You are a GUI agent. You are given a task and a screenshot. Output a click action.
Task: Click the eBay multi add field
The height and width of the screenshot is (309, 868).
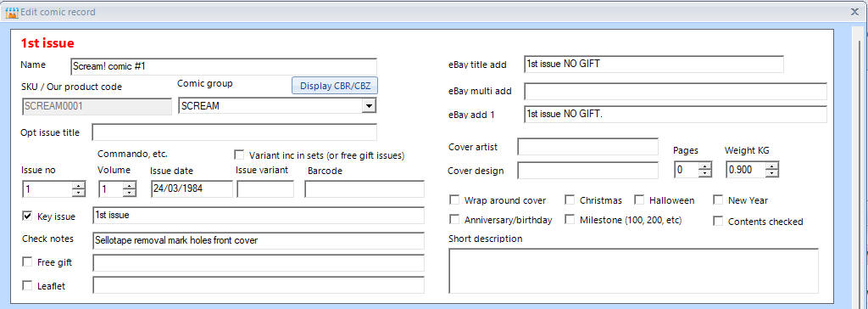point(676,92)
